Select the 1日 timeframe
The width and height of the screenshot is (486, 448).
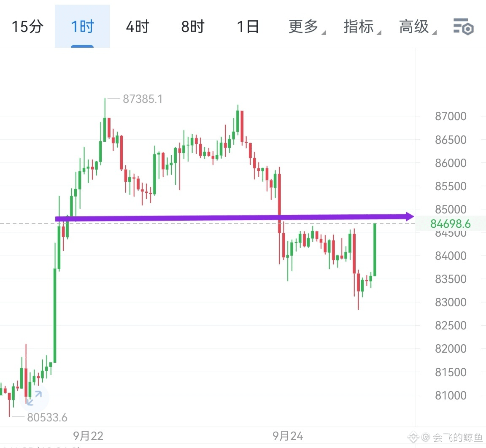[248, 26]
